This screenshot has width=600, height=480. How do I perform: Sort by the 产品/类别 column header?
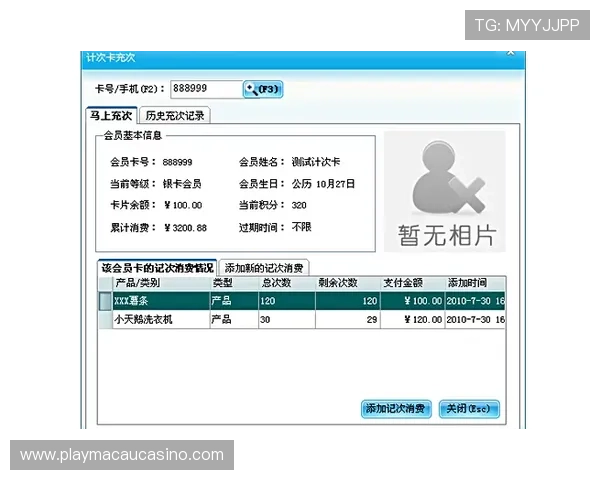tap(161, 283)
